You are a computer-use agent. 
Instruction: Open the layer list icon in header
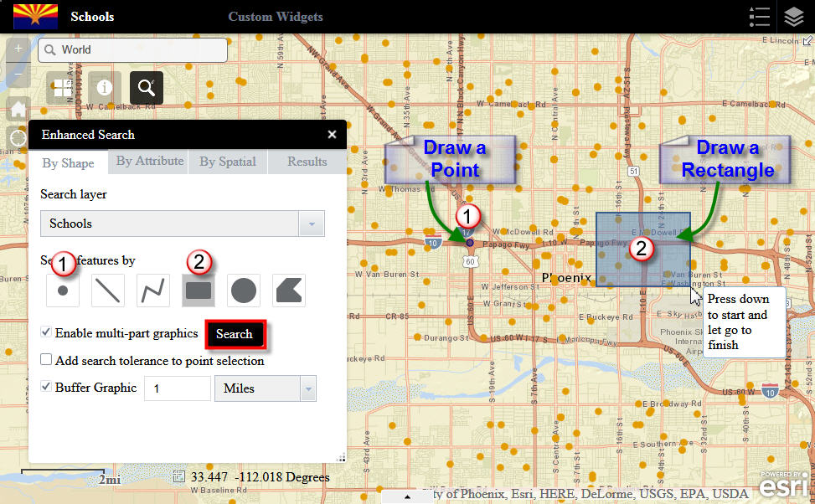794,17
